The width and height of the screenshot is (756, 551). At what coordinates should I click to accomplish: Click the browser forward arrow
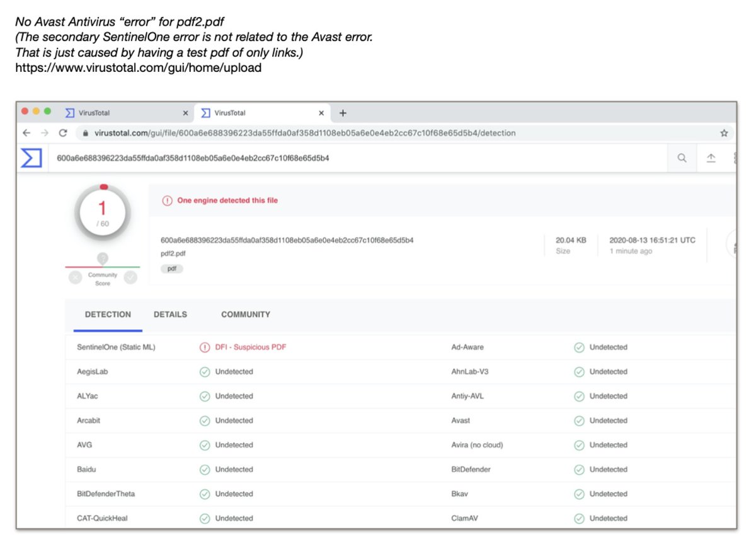click(x=45, y=133)
